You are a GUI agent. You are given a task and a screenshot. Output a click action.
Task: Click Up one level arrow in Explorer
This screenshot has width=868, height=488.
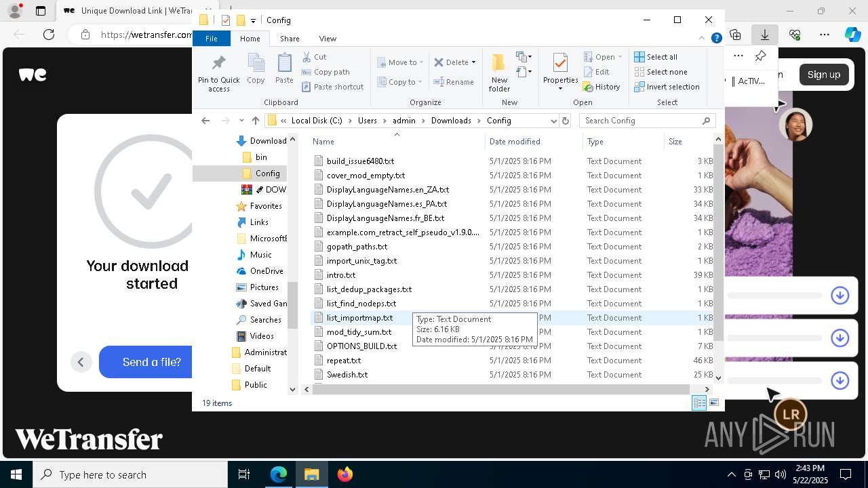click(x=256, y=121)
